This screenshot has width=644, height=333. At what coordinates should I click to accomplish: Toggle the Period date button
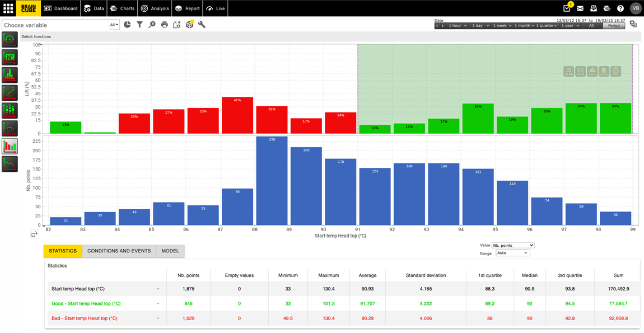pyautogui.click(x=614, y=26)
